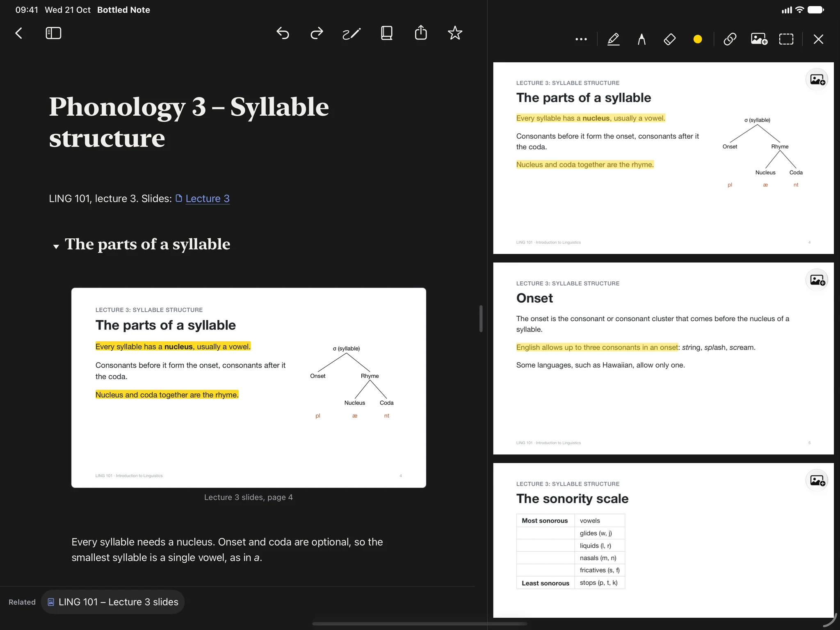Viewport: 840px width, 630px height.
Task: Click the note's vertical scrollbar handle
Action: point(481,319)
